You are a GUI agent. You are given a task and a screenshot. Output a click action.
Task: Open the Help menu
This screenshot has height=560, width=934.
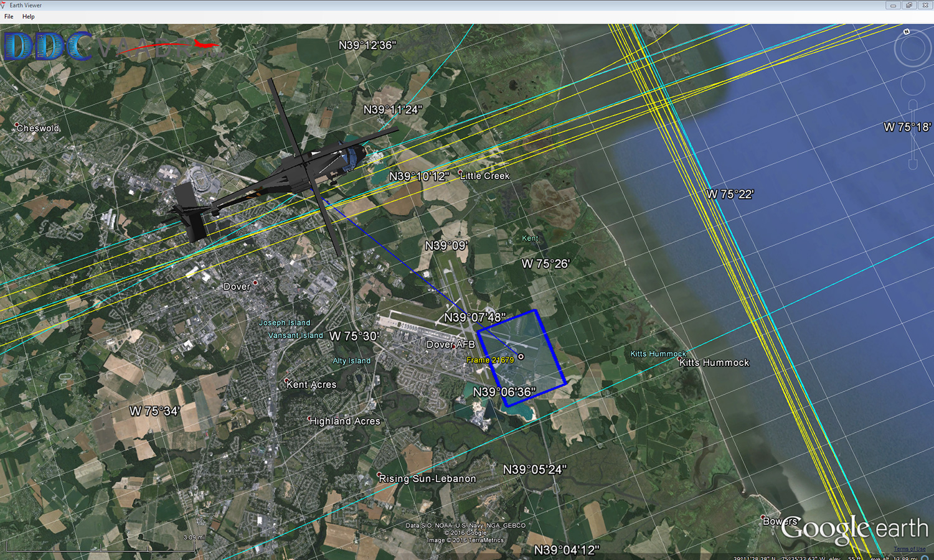pos(29,17)
